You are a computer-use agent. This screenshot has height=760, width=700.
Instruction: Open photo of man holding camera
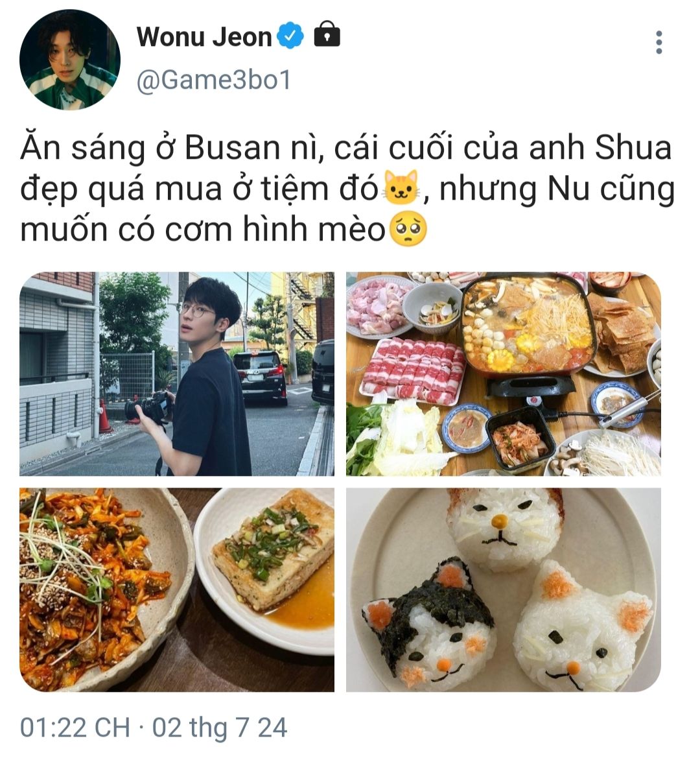tap(177, 374)
